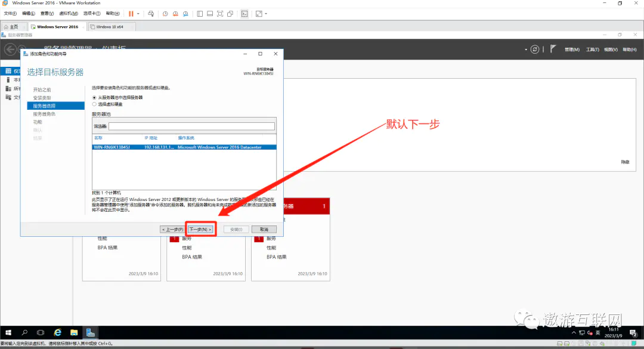Click the taskbar search magnifier icon
644x349 pixels.
click(24, 332)
